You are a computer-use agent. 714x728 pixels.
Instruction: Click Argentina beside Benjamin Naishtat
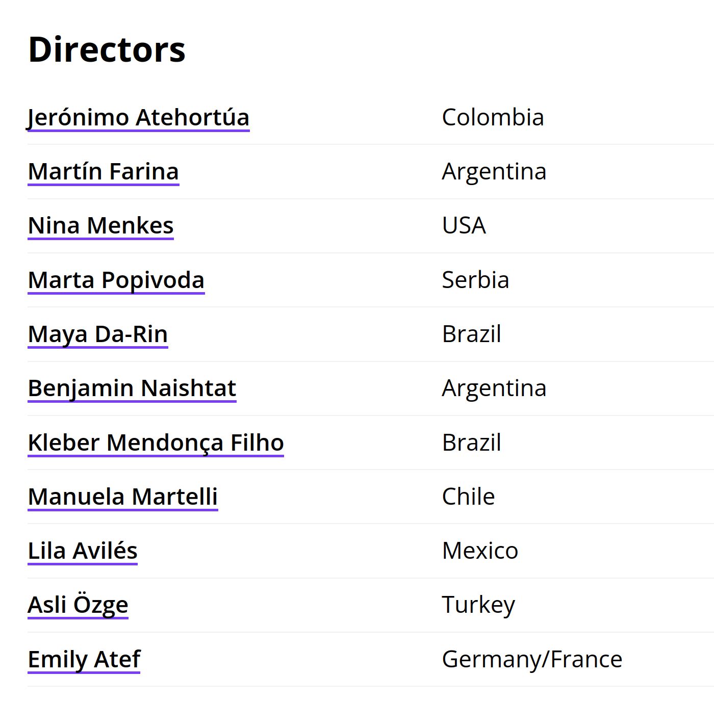pyautogui.click(x=494, y=388)
